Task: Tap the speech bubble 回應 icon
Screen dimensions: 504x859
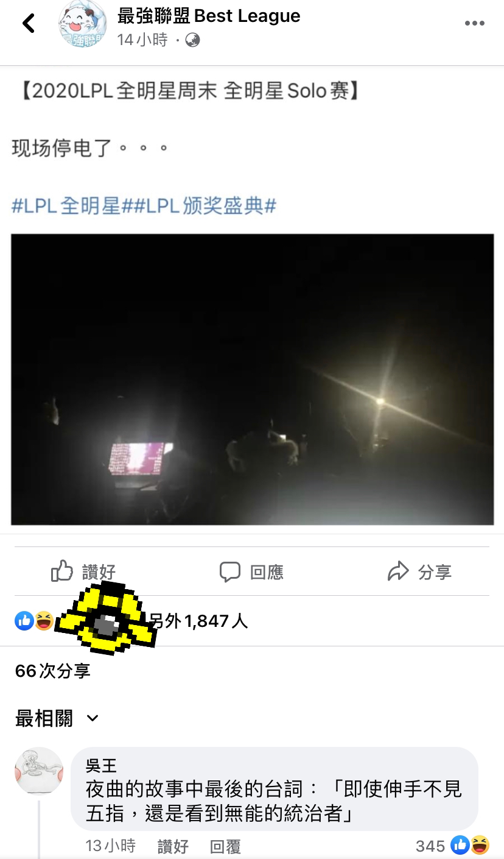Action: coord(229,572)
